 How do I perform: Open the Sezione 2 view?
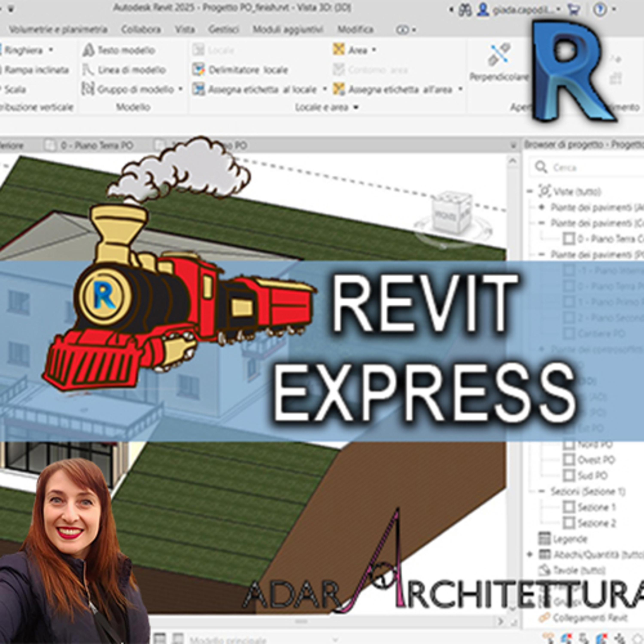point(589,523)
